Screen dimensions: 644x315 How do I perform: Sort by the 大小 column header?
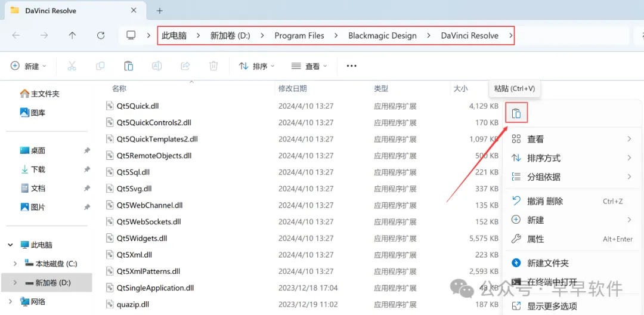point(460,88)
